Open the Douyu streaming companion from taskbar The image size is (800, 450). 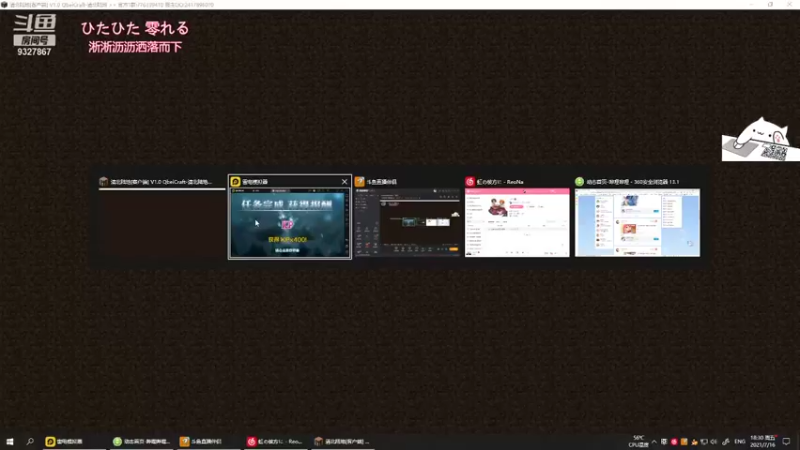pos(208,441)
